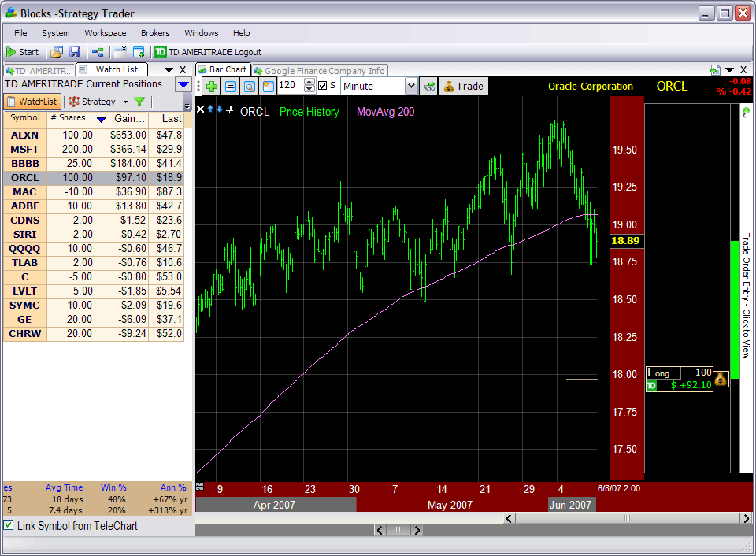Click the new window plus icon
The width and height of the screenshot is (756, 556).
(x=139, y=52)
